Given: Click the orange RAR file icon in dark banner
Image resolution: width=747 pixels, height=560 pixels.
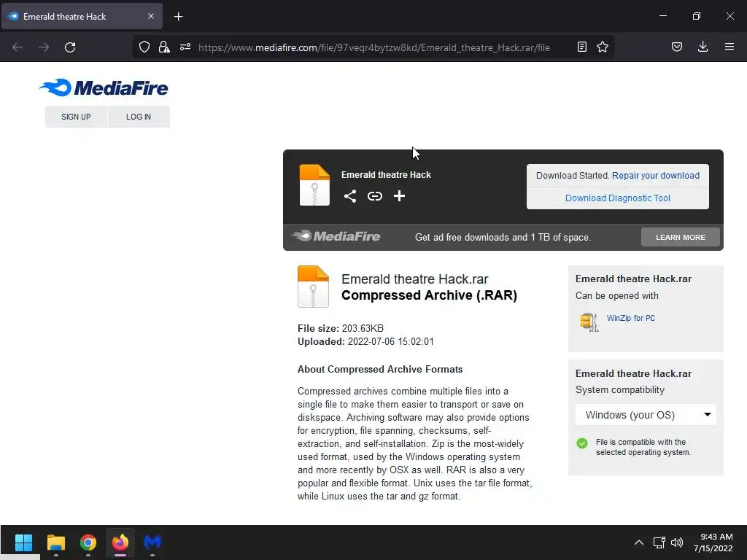Looking at the screenshot, I should tap(314, 184).
